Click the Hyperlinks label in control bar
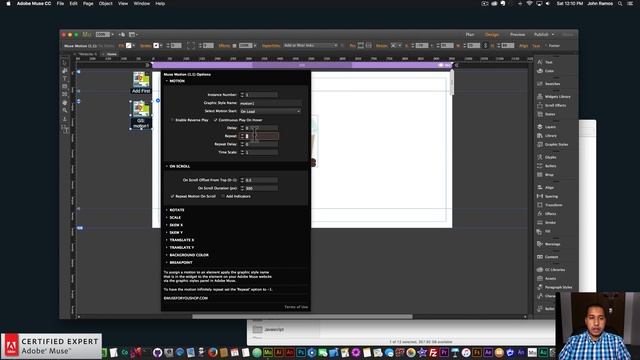 pos(271,46)
